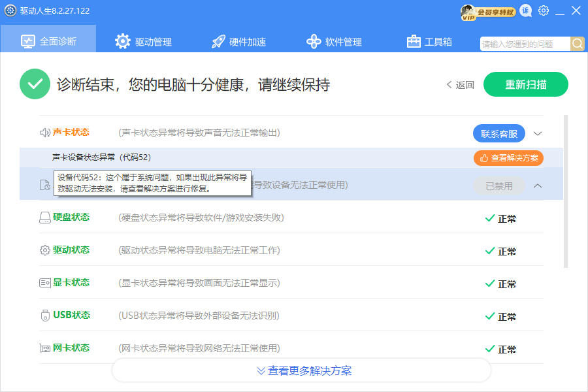This screenshot has height=392, width=588.
Task: Select the USB状态 label
Action: click(x=72, y=315)
